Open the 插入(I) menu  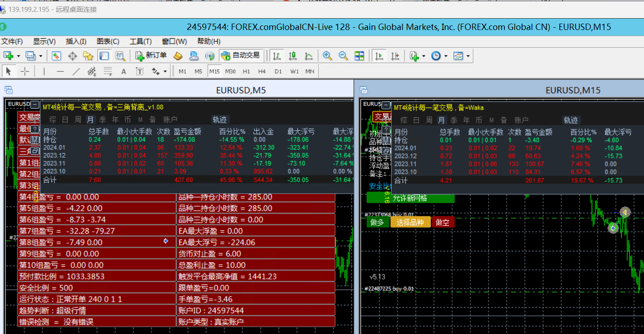[76, 41]
